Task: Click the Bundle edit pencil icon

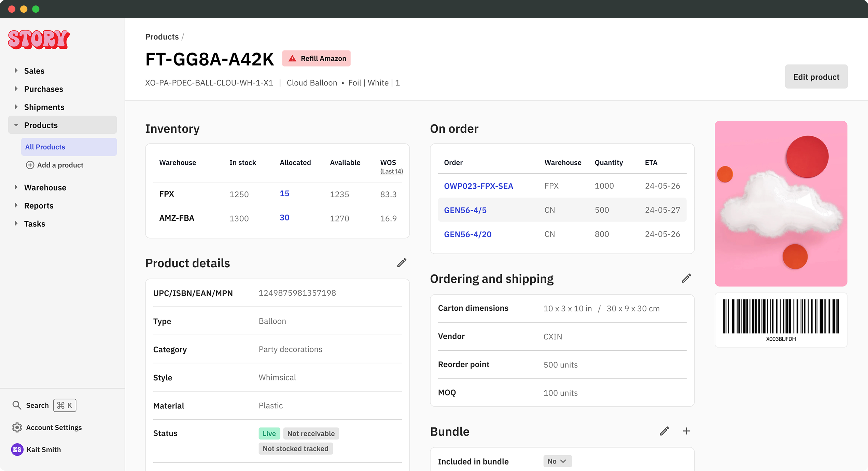Action: click(x=664, y=431)
